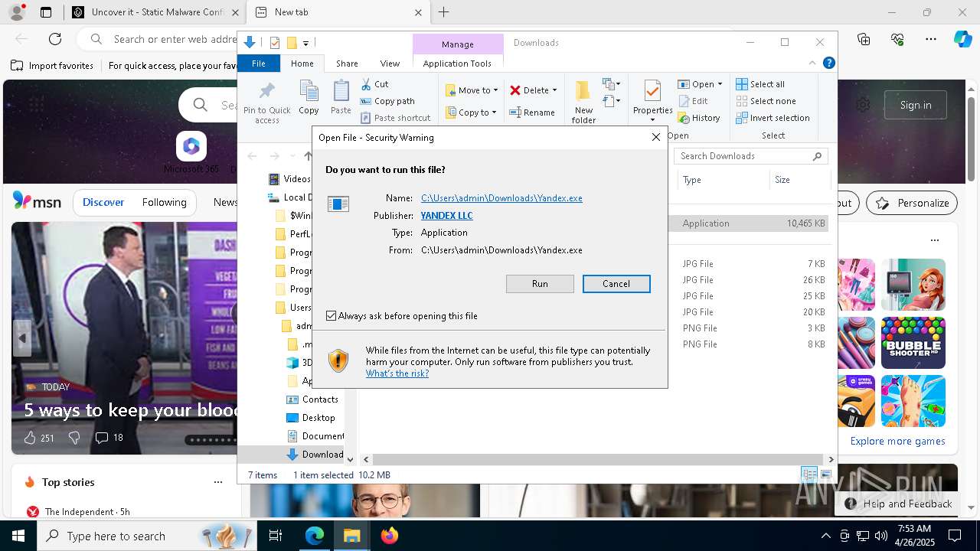Open the Delete dropdown in ribbon
This screenshot has width=980, height=551.
point(534,90)
